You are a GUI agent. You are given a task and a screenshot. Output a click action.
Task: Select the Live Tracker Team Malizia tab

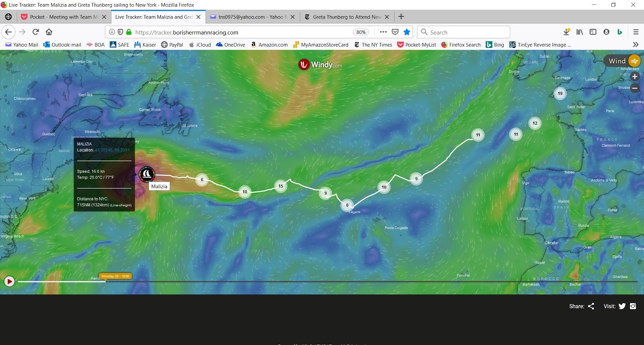pyautogui.click(x=158, y=17)
